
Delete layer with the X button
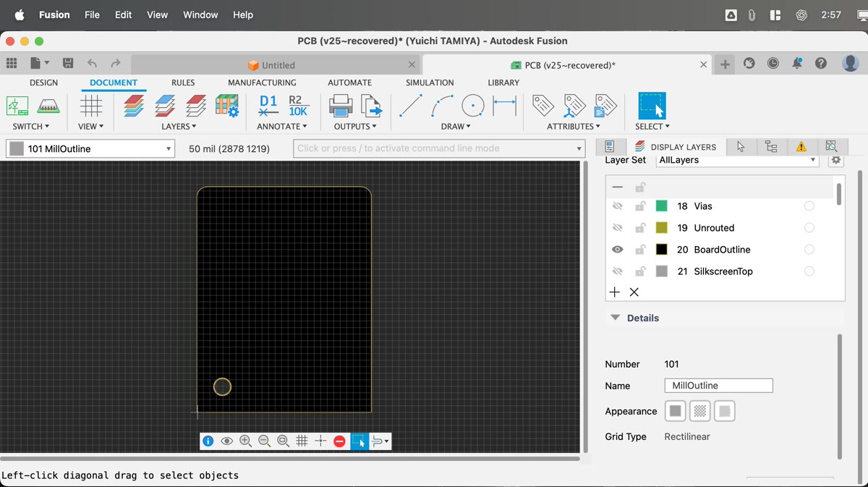[x=634, y=292]
